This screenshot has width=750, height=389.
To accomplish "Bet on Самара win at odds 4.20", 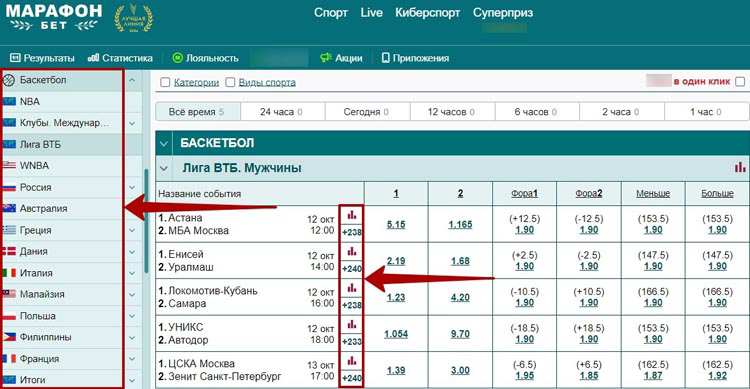I will (x=460, y=297).
